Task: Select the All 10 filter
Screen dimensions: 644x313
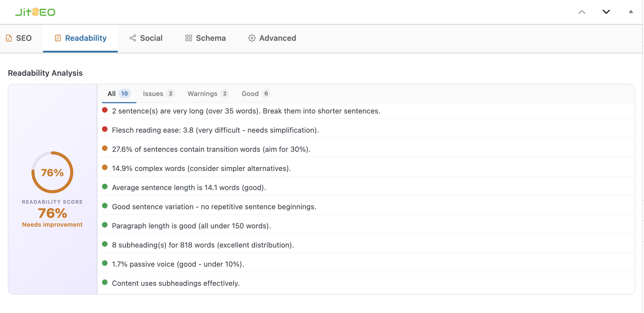Action: [x=119, y=94]
